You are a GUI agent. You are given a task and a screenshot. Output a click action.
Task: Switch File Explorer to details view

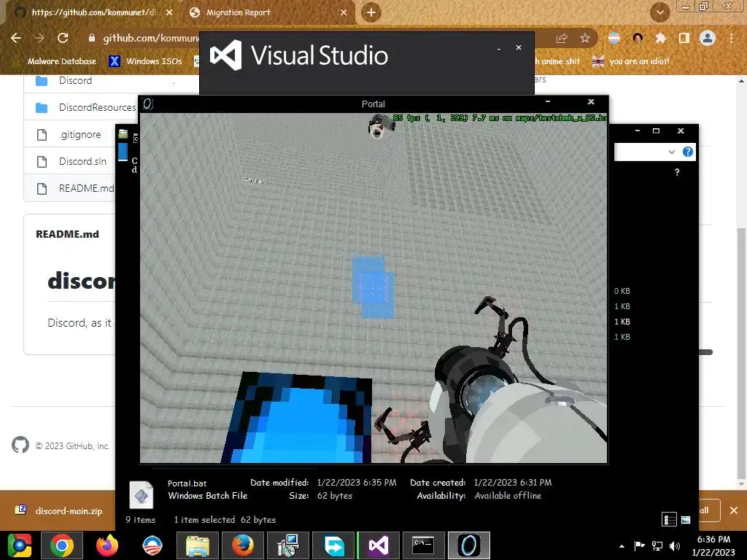pos(670,519)
